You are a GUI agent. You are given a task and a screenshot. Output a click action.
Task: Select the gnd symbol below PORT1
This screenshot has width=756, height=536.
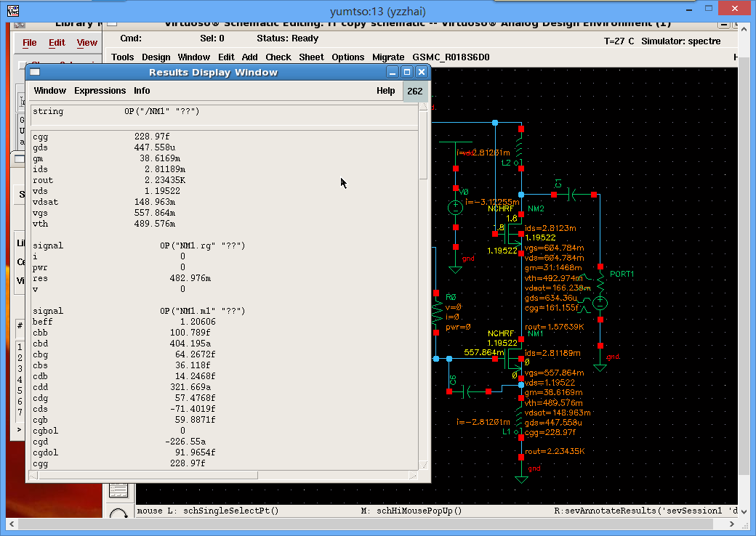pyautogui.click(x=600, y=368)
